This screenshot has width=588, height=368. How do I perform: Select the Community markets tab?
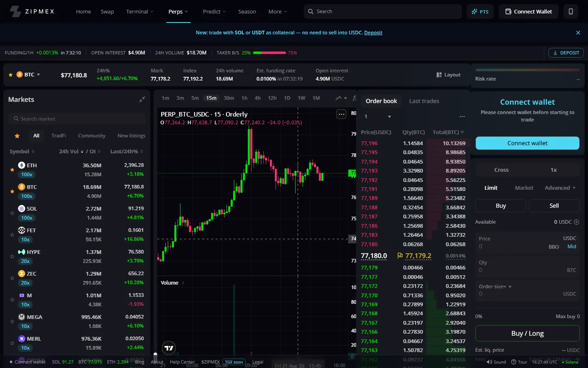point(91,136)
